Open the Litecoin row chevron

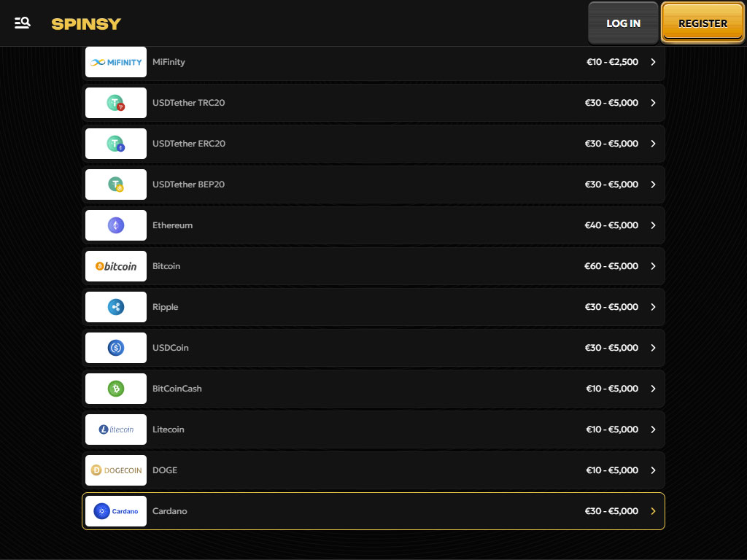653,429
